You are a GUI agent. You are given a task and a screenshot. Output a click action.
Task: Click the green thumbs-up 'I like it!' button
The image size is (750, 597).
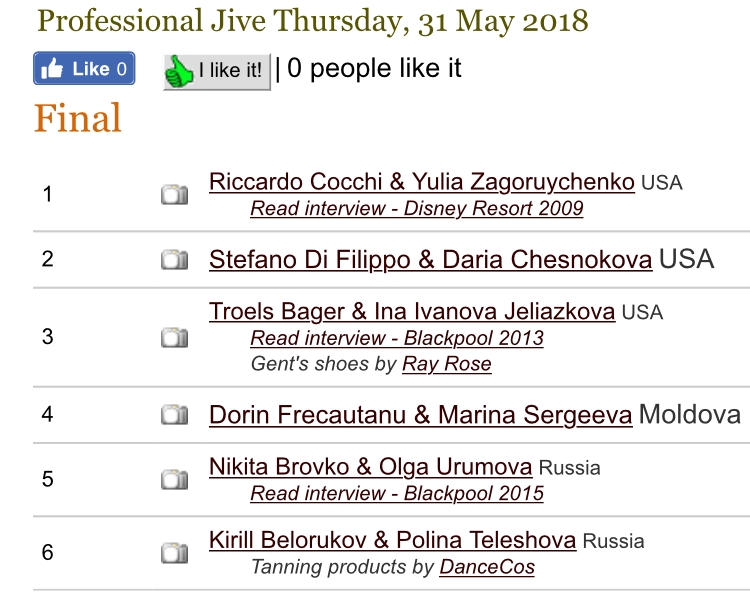(217, 72)
